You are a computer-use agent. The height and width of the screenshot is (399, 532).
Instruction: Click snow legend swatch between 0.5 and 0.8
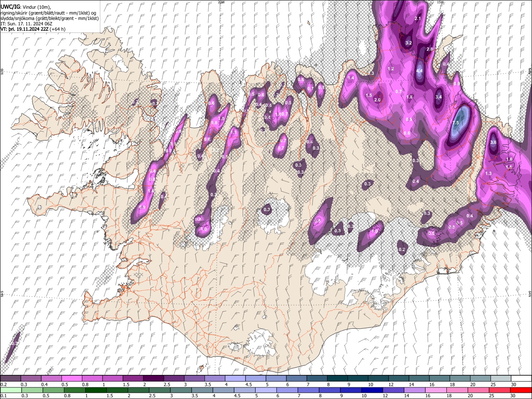pyautogui.click(x=72, y=379)
